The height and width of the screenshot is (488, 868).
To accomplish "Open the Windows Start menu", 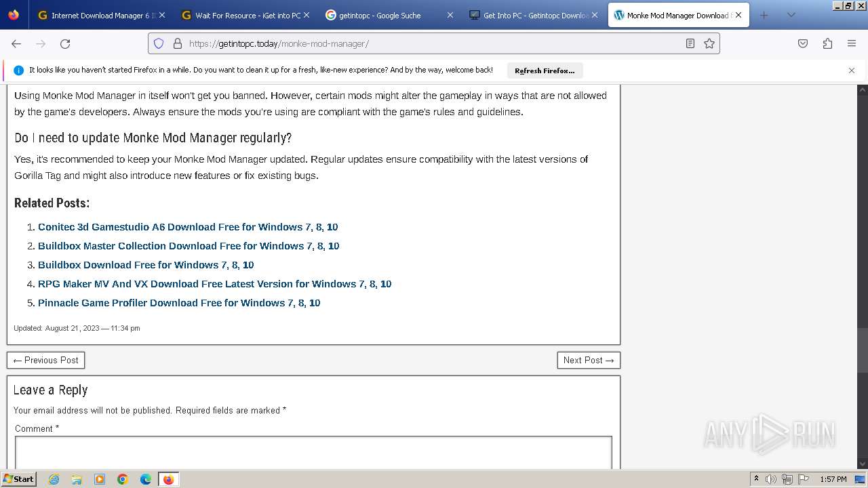I will pyautogui.click(x=19, y=479).
